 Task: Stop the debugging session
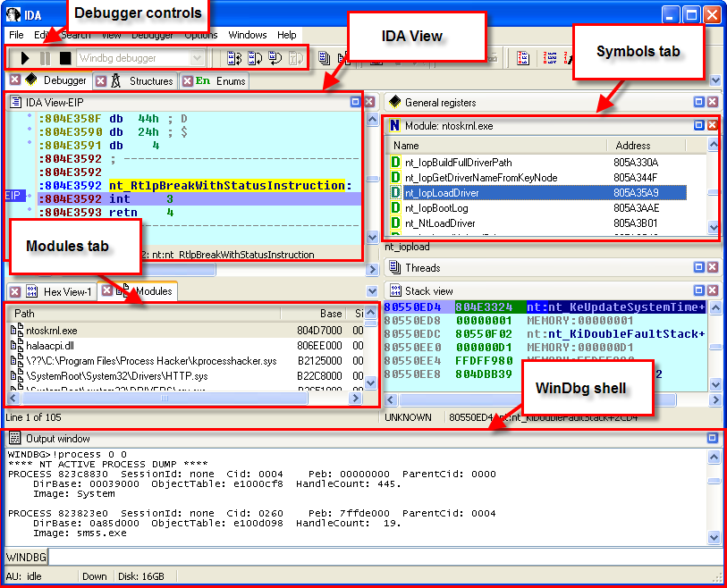64,58
